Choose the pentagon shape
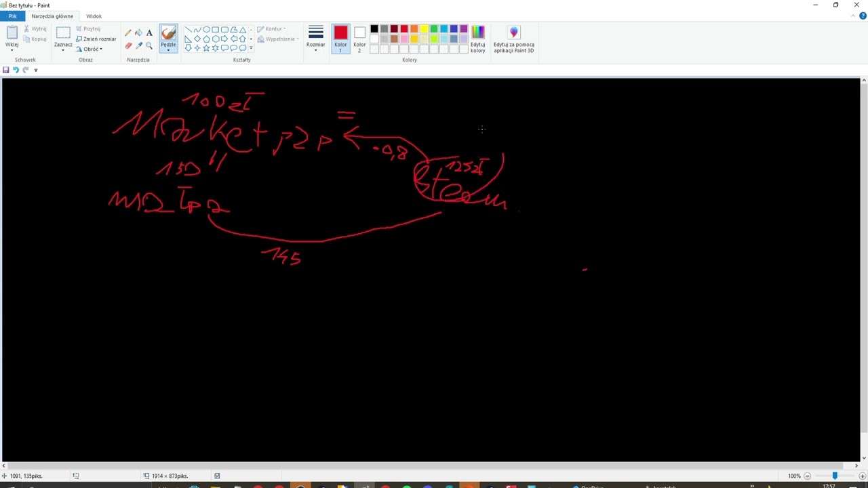 pos(206,39)
